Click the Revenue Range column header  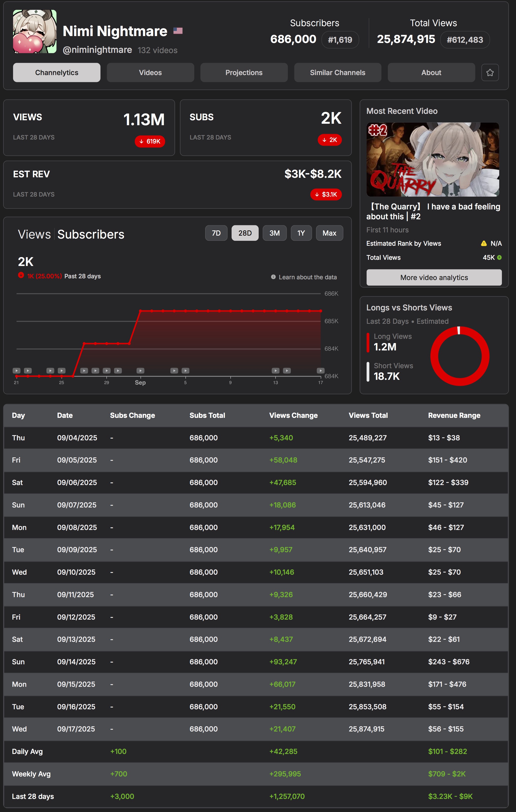(454, 415)
